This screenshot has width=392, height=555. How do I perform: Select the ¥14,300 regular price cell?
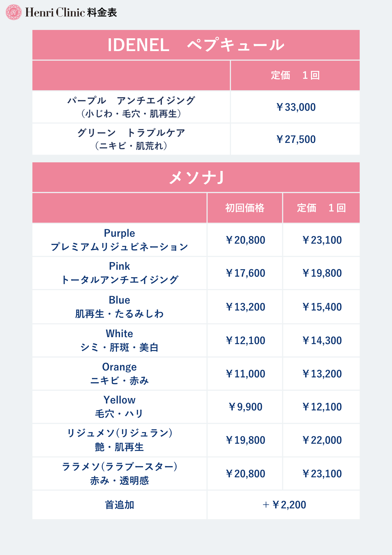(322, 340)
